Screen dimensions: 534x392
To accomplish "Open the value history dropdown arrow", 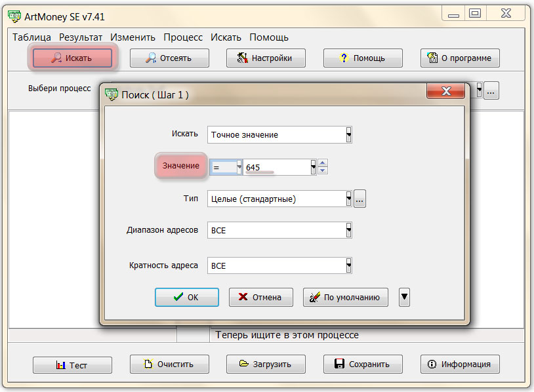I will coord(314,167).
